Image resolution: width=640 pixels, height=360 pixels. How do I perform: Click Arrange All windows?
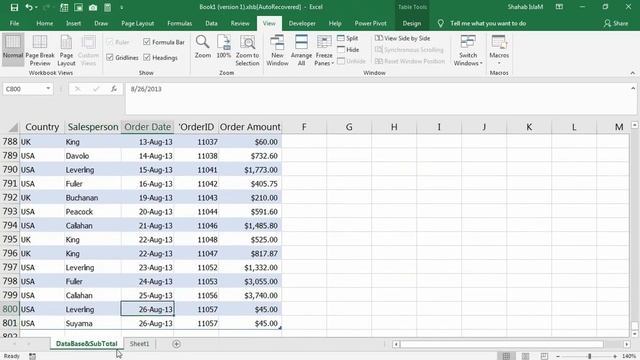point(301,50)
